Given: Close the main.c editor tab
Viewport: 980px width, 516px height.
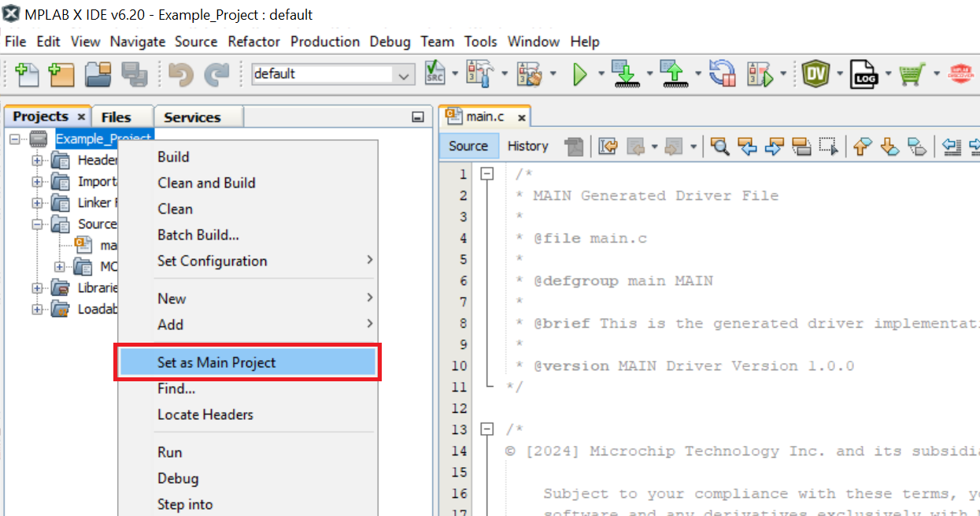Looking at the screenshot, I should [520, 117].
